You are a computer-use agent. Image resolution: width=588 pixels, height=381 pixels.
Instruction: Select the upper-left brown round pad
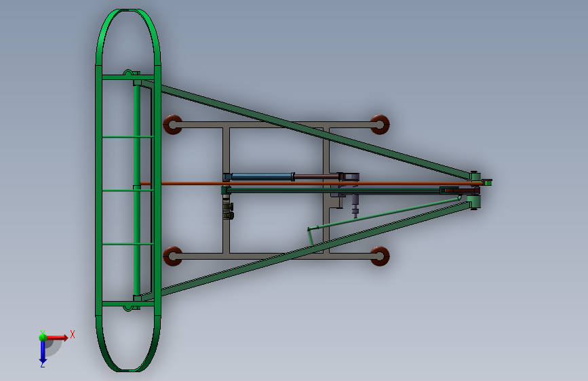click(x=173, y=125)
